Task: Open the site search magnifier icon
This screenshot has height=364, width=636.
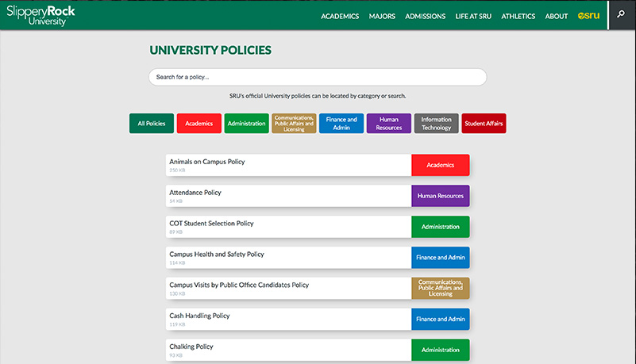Action: pyautogui.click(x=621, y=14)
